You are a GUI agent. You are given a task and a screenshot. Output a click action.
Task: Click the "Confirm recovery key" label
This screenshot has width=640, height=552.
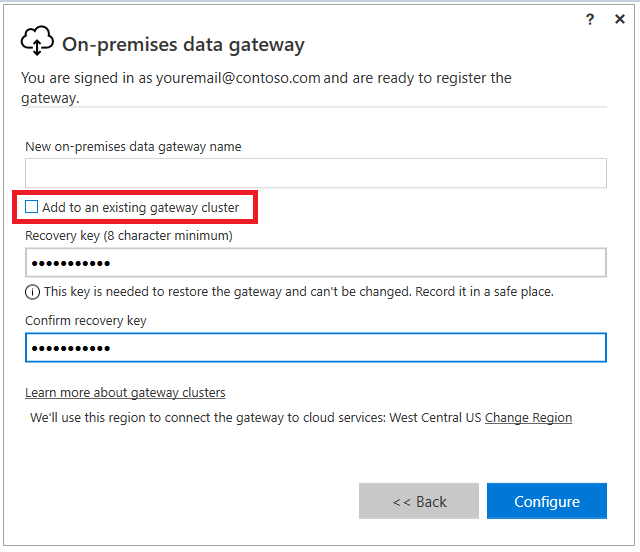pyautogui.click(x=86, y=320)
